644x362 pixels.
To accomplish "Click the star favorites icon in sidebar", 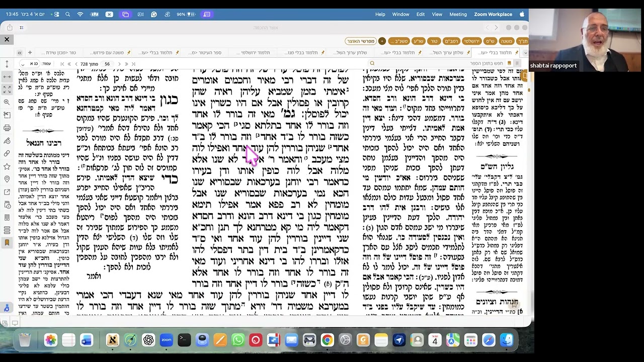I will click(x=7, y=166).
